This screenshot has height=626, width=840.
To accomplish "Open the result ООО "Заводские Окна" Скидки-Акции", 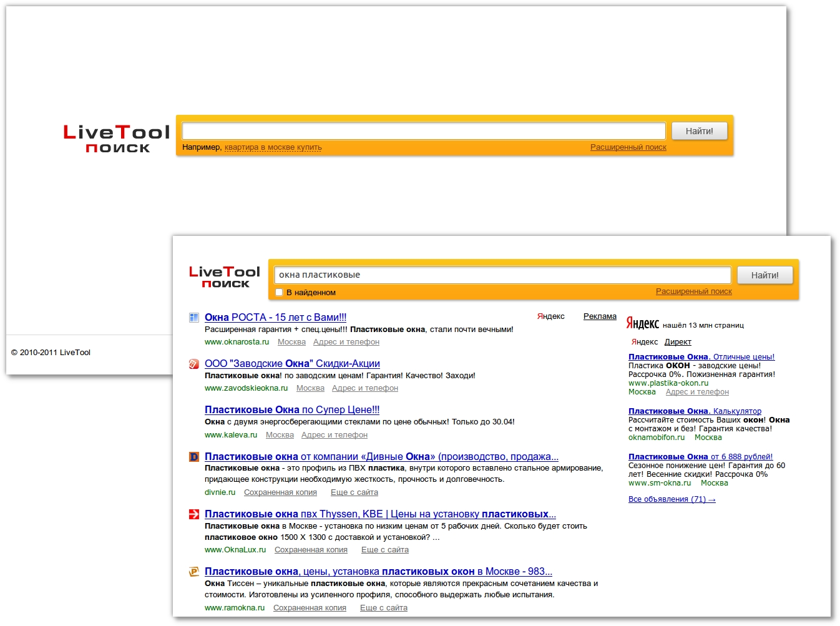I will [x=292, y=364].
